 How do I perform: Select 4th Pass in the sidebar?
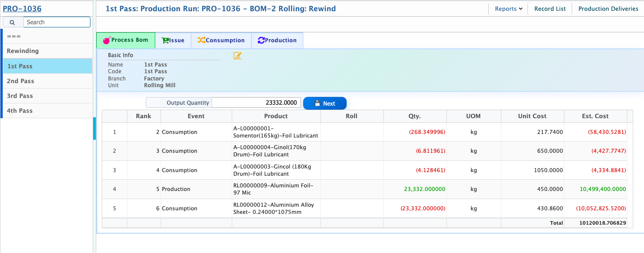tap(47, 111)
